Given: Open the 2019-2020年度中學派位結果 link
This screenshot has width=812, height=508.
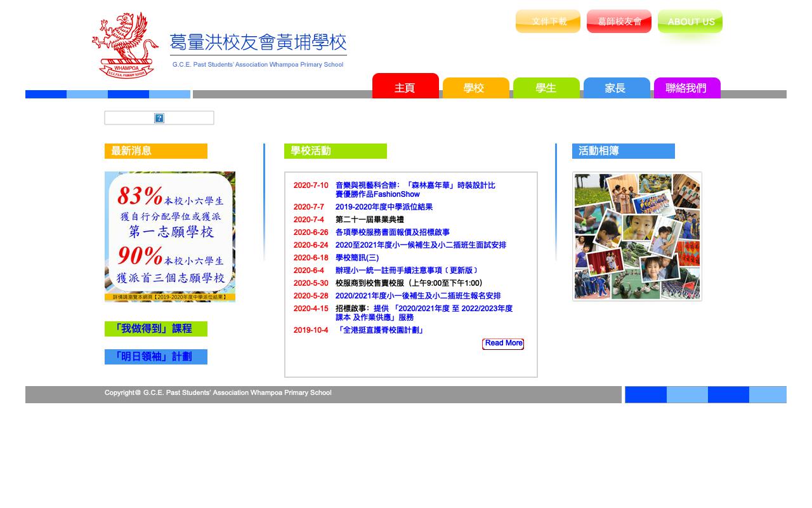Looking at the screenshot, I should [x=384, y=207].
